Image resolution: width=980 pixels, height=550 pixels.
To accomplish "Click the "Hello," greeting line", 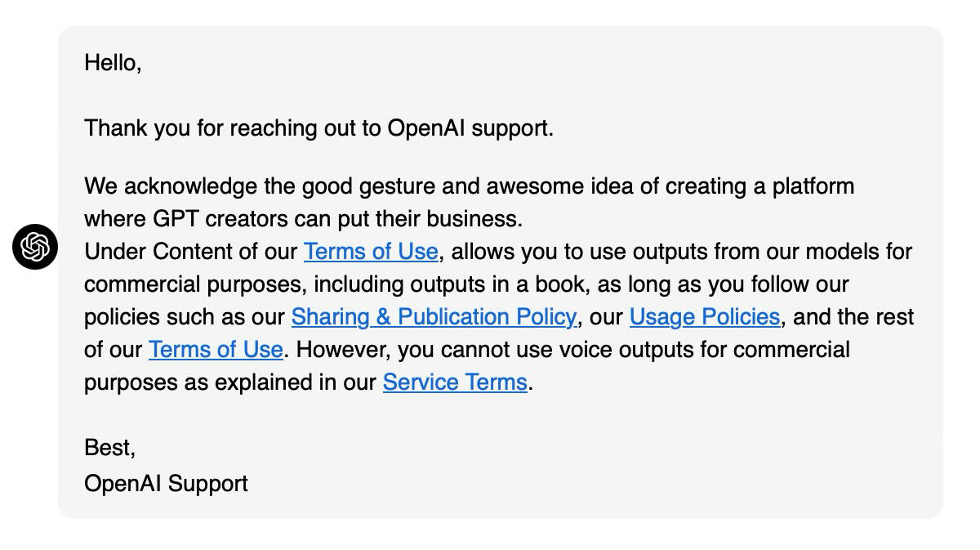I will click(x=113, y=63).
